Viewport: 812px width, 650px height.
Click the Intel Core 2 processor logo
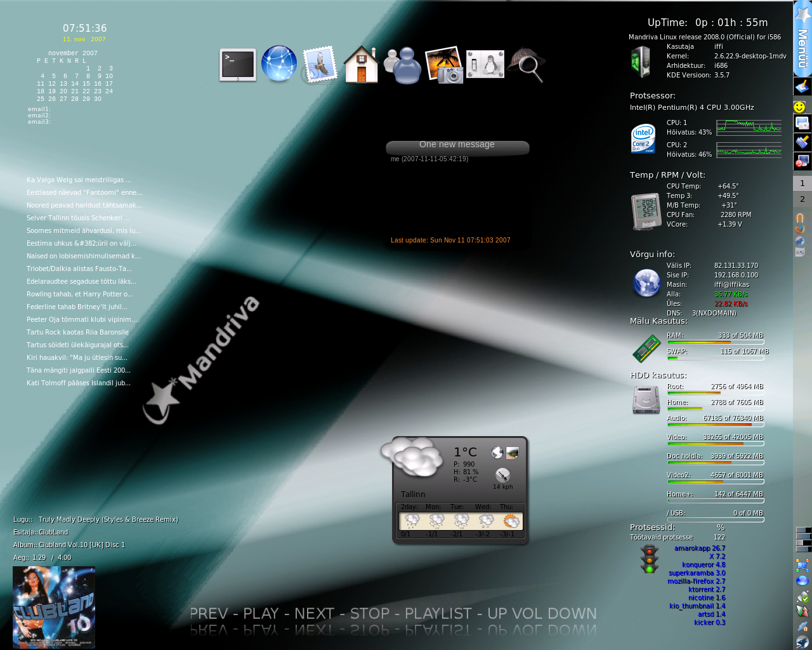pos(643,139)
